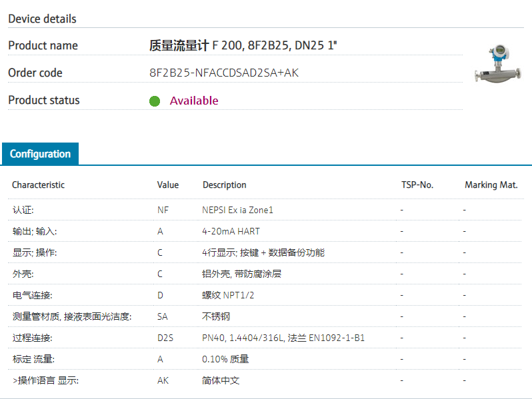This screenshot has height=399, width=532.
Task: Select the 4-20mA HART description cell
Action: pyautogui.click(x=231, y=231)
